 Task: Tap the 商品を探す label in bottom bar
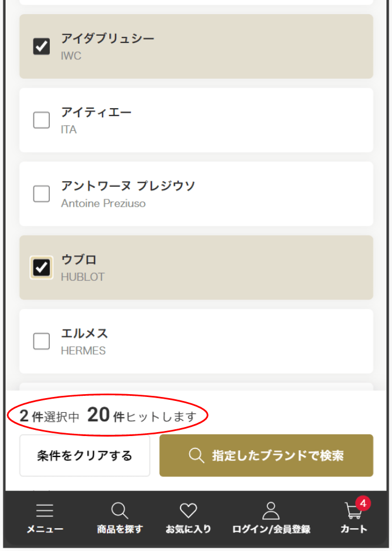coord(120,529)
